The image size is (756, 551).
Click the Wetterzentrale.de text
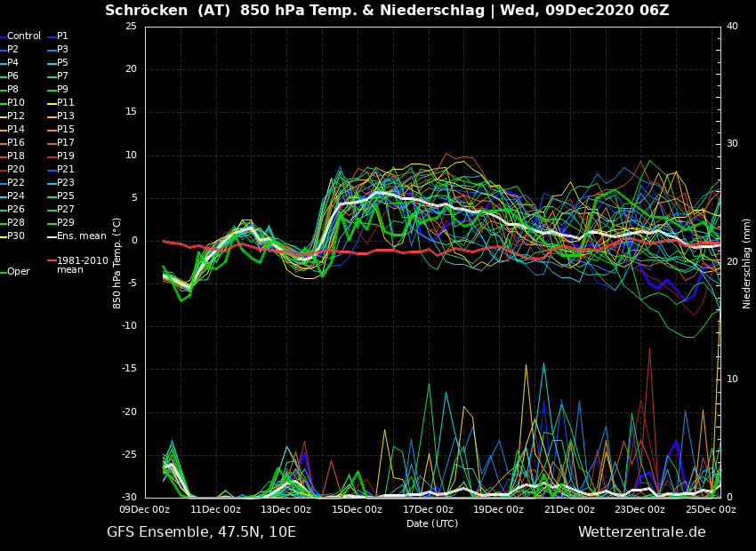click(641, 532)
